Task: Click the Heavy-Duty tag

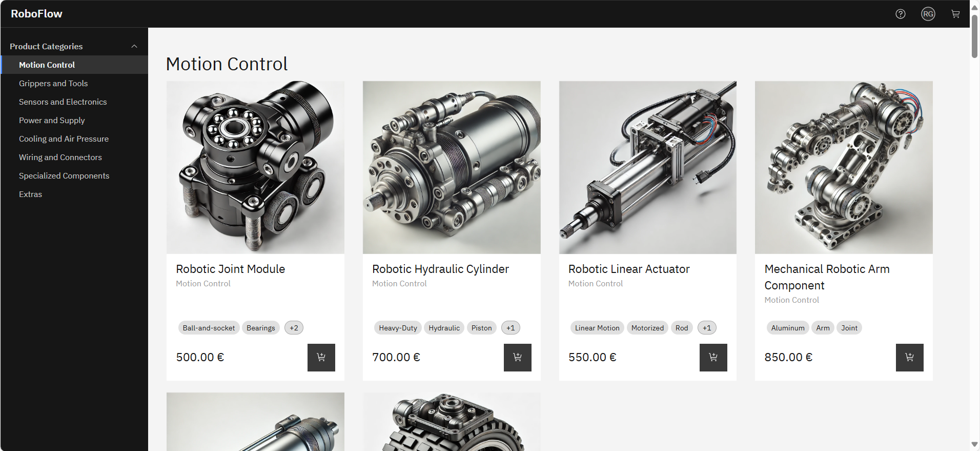Action: point(398,328)
